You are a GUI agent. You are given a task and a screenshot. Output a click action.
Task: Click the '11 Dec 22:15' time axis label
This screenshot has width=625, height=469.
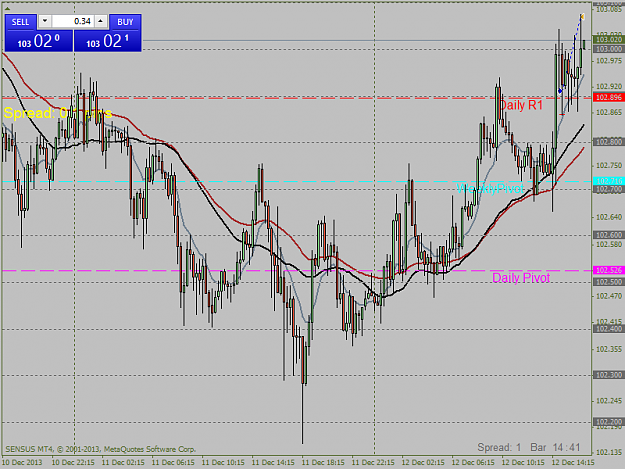(x=373, y=463)
